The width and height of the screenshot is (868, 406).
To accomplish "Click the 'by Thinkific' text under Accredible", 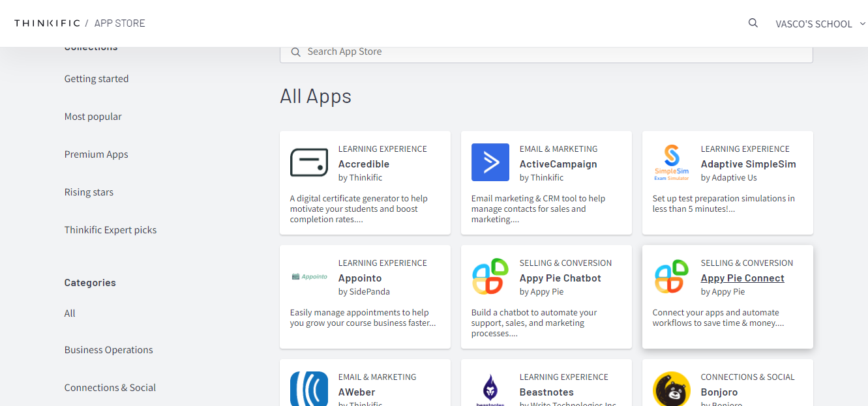I will (360, 178).
